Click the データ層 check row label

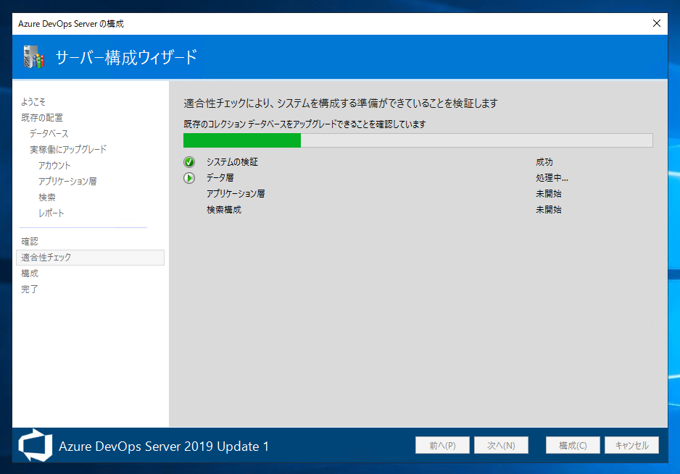[x=220, y=178]
